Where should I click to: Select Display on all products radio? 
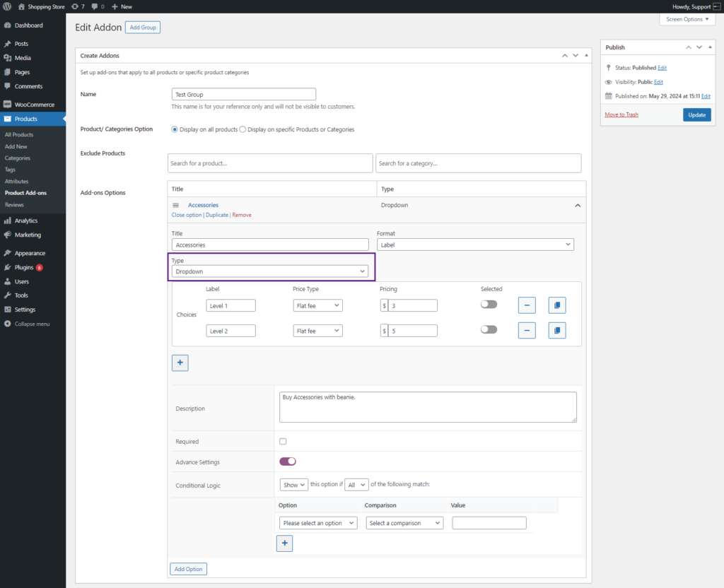tap(175, 129)
